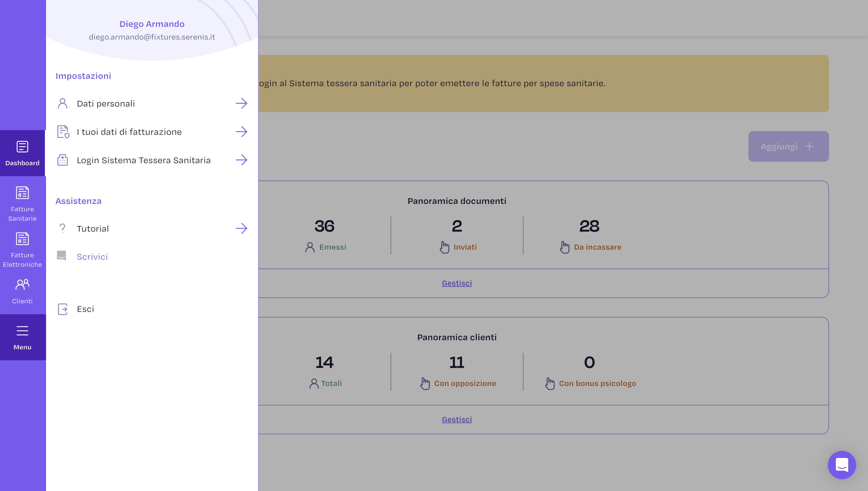
Task: Toggle the hamburger Menu button
Action: coord(22,337)
